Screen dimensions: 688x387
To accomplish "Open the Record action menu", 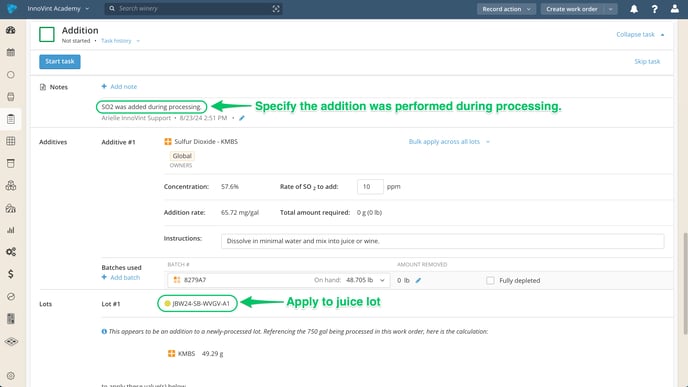I will point(506,9).
